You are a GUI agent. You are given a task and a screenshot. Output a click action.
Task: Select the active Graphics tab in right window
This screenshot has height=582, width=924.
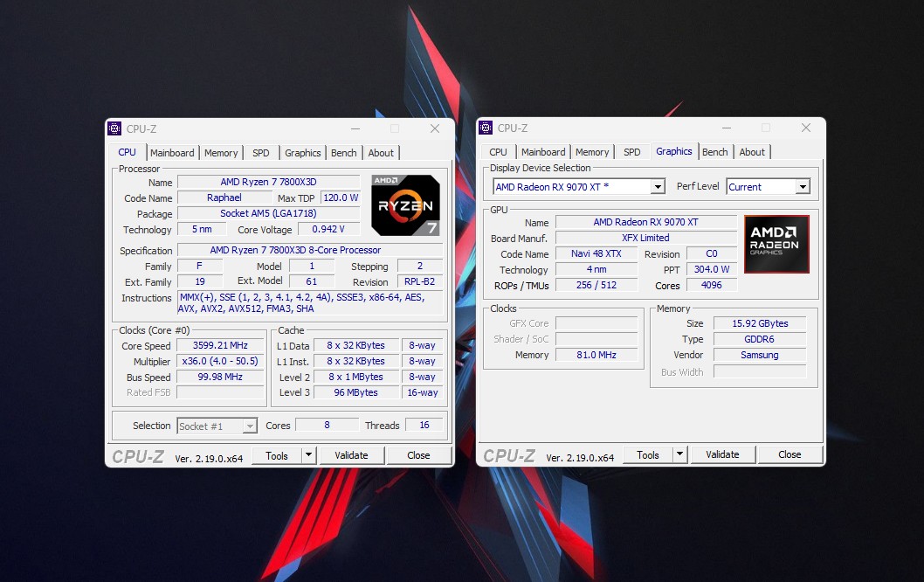click(674, 151)
